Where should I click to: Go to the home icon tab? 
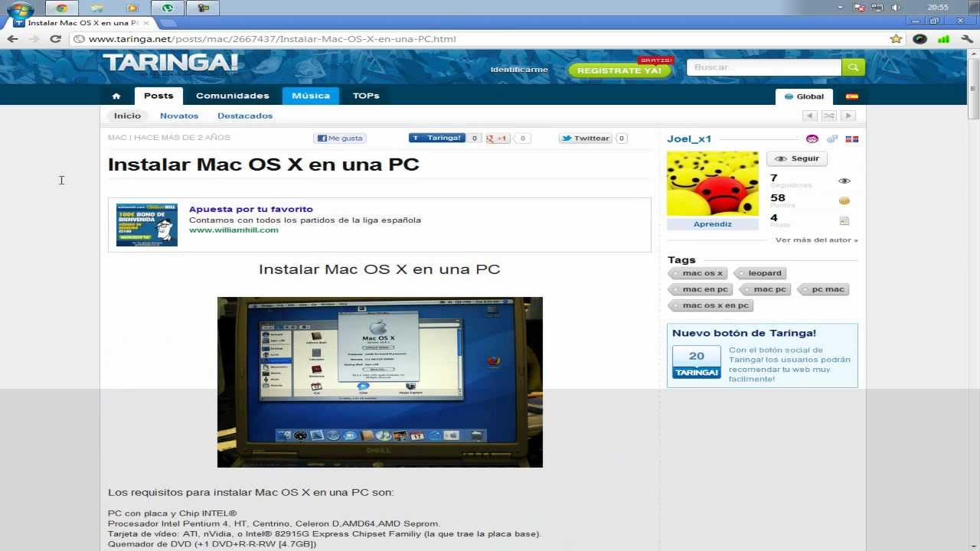pyautogui.click(x=116, y=96)
